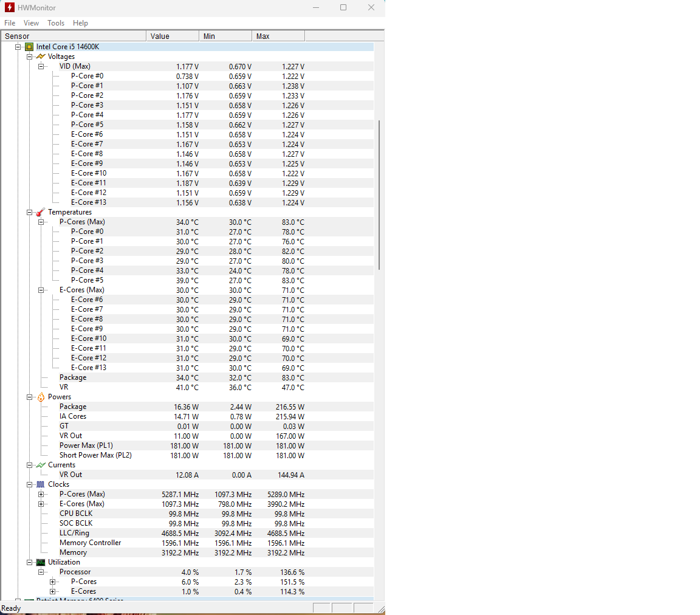Viewport: 700px width, 615px height.
Task: Click the 144.94 A max current value
Action: [x=291, y=475]
